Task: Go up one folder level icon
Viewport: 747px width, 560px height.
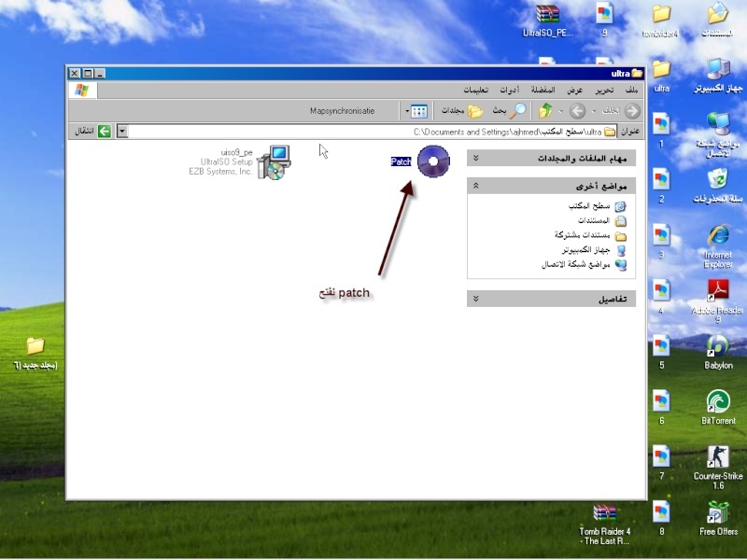Action: pyautogui.click(x=545, y=111)
